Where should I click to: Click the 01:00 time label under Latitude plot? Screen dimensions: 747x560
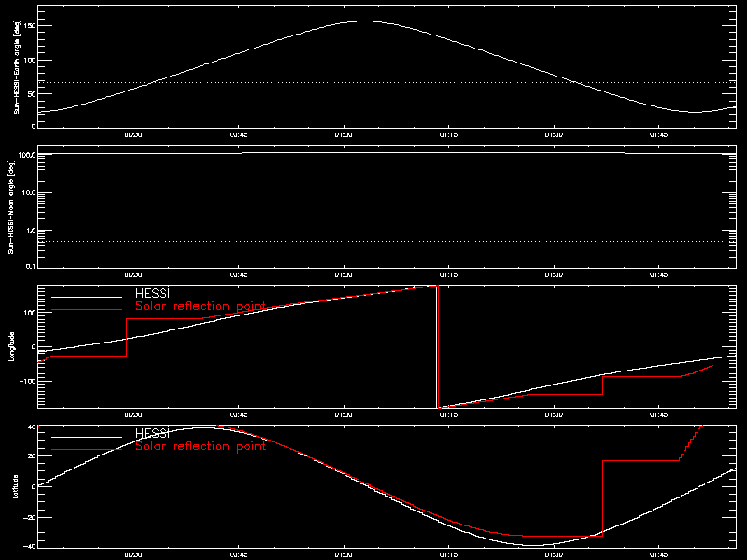[x=344, y=555]
